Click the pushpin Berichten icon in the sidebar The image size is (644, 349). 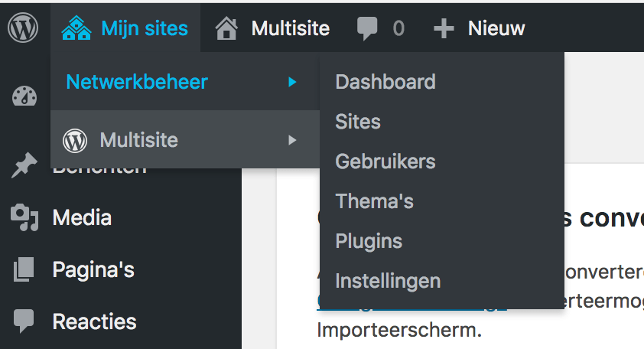(24, 166)
